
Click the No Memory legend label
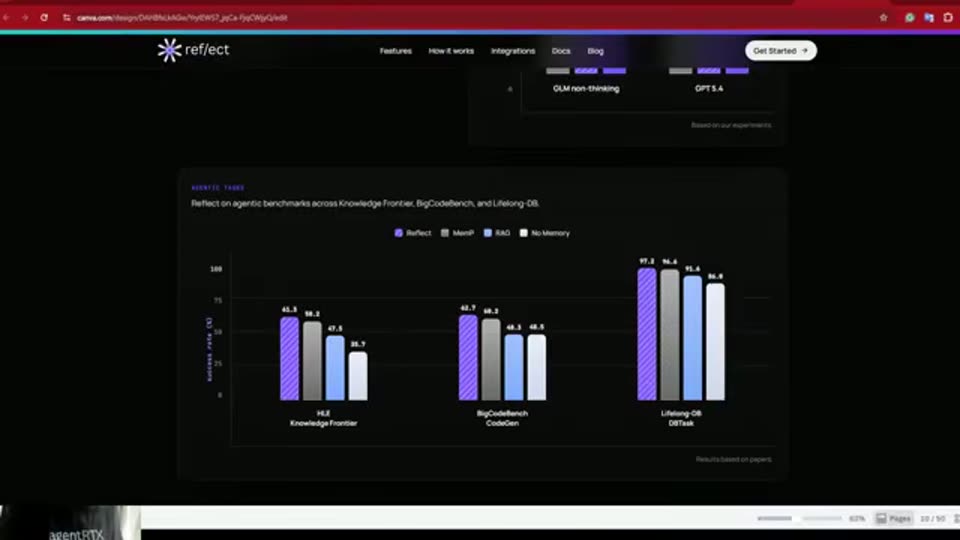550,233
